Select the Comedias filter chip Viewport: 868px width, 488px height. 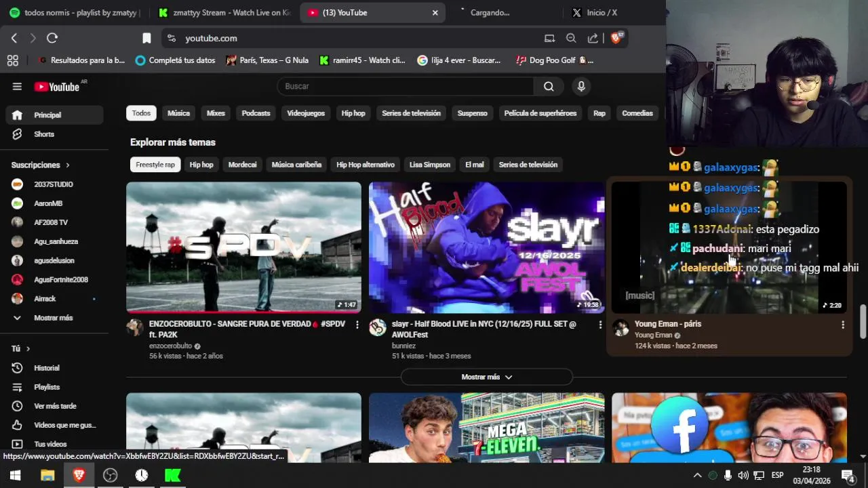coord(637,113)
